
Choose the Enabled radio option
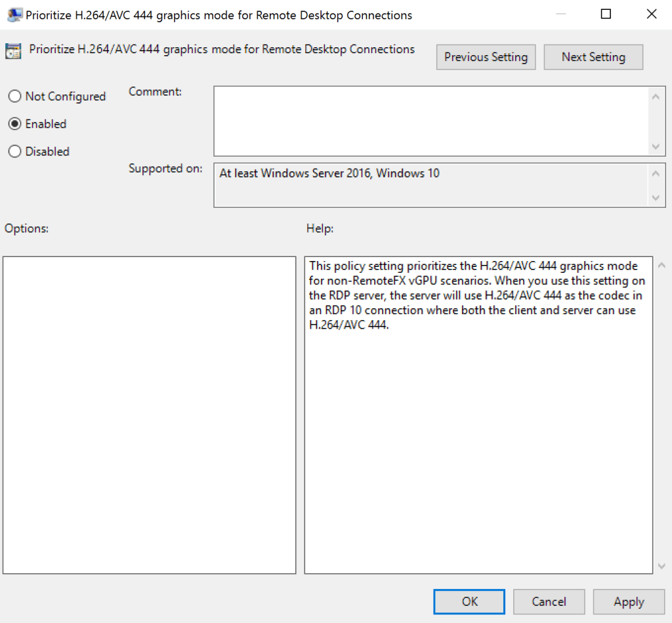(x=14, y=124)
